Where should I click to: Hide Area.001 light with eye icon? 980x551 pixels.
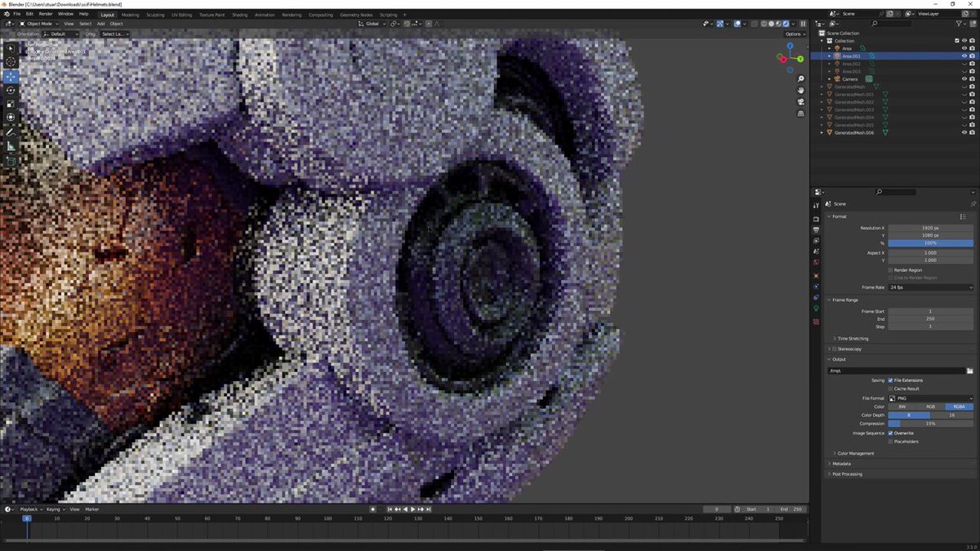coord(964,56)
